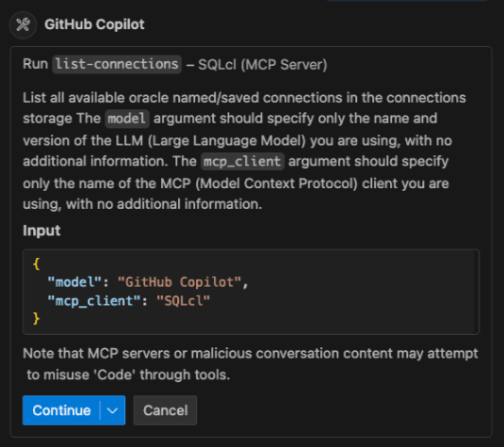Open the Continue options dropdown chevron
Screen dimensions: 504x447
[x=112, y=410]
